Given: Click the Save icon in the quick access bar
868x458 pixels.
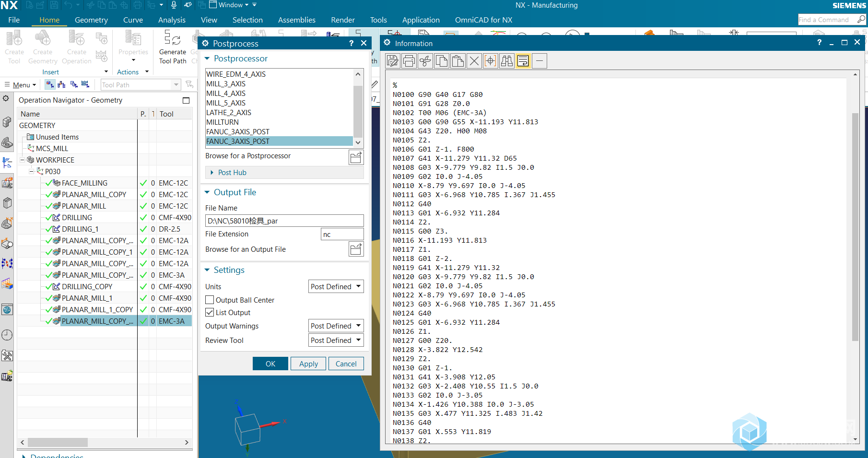Looking at the screenshot, I should [54, 5].
